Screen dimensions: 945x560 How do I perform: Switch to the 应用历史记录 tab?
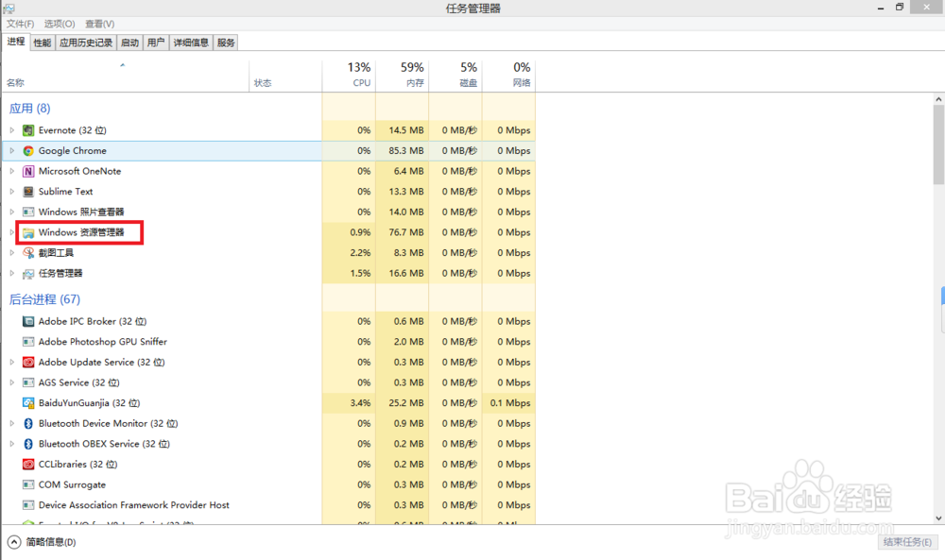coord(86,42)
